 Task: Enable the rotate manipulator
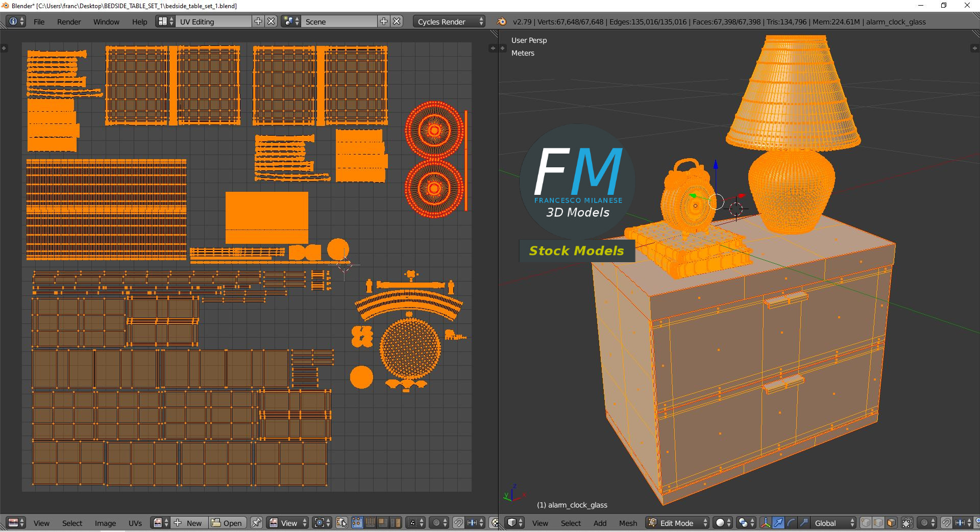[x=791, y=523]
